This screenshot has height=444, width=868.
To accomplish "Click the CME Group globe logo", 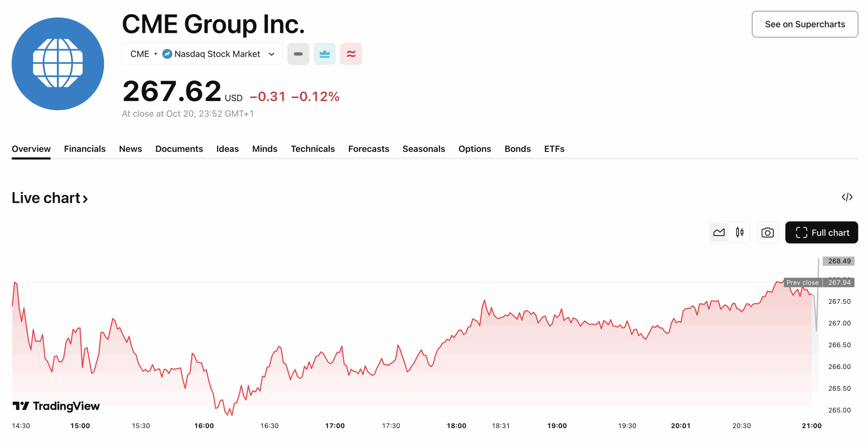I will [x=58, y=64].
